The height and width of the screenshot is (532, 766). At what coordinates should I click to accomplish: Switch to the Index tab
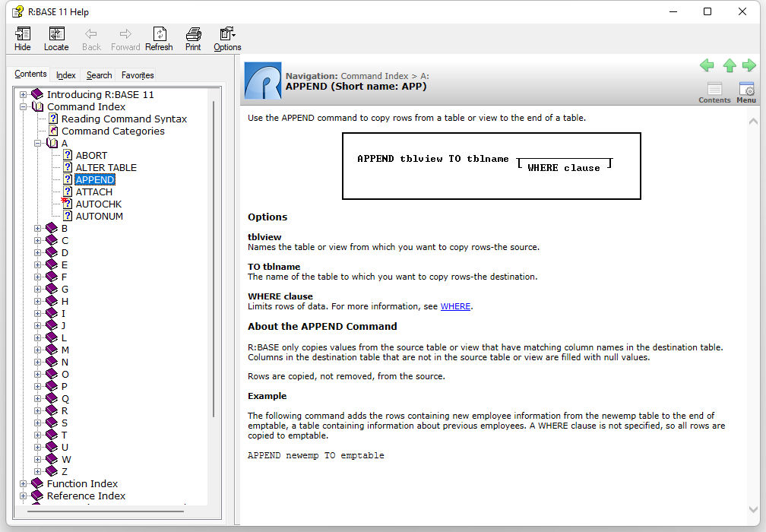coord(65,75)
